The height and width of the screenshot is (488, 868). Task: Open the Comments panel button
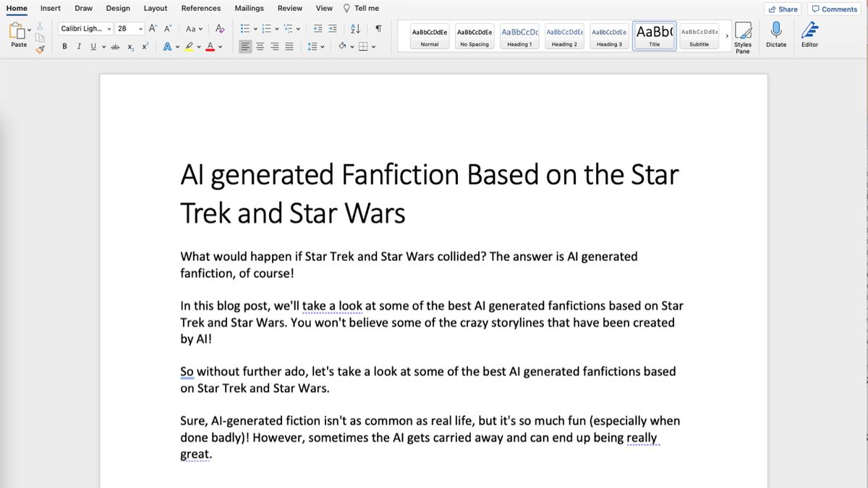click(x=835, y=9)
